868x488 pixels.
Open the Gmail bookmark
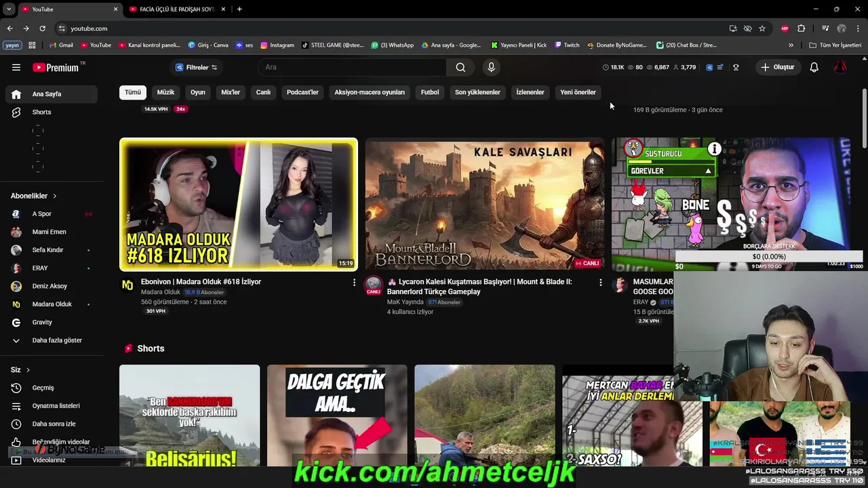point(61,45)
